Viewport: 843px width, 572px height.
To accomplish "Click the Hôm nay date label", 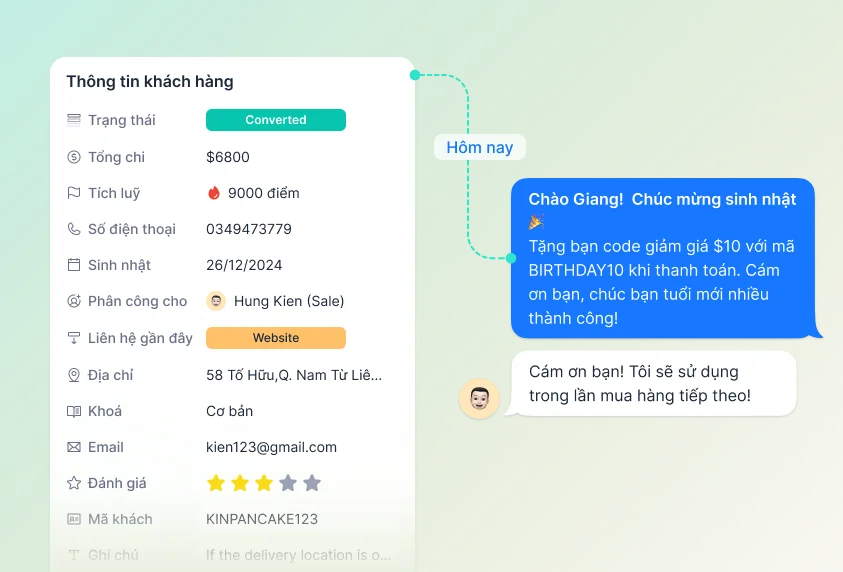I will click(x=480, y=147).
